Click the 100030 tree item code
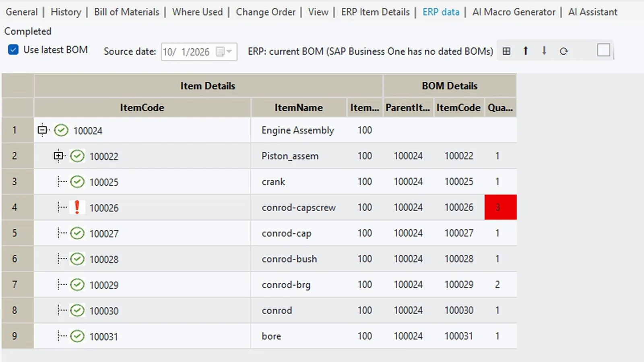Image resolution: width=644 pixels, height=362 pixels. (104, 311)
